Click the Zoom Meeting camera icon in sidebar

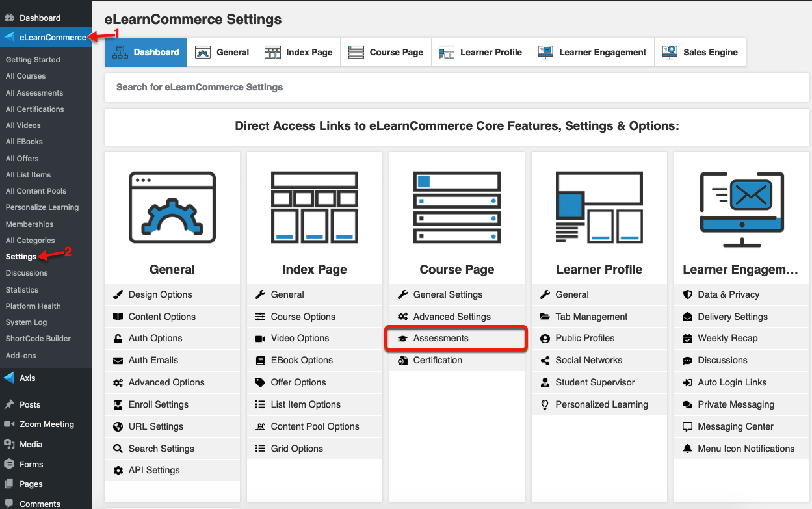coord(9,424)
